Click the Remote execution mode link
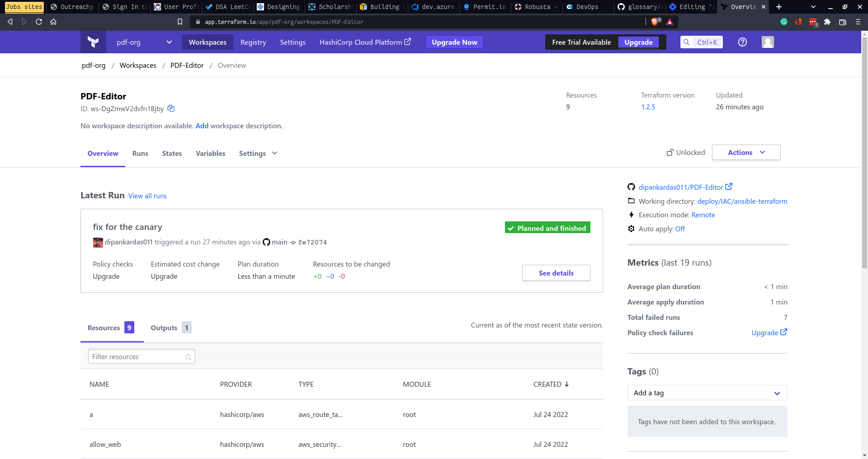Viewport: 868px width, 459px height. 703,215
